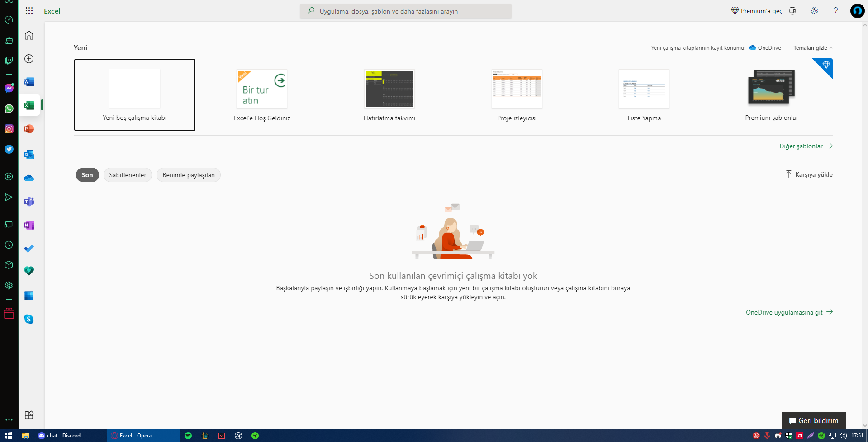This screenshot has width=868, height=442.
Task: Launch Skype from the Office sidebar
Action: tap(29, 319)
